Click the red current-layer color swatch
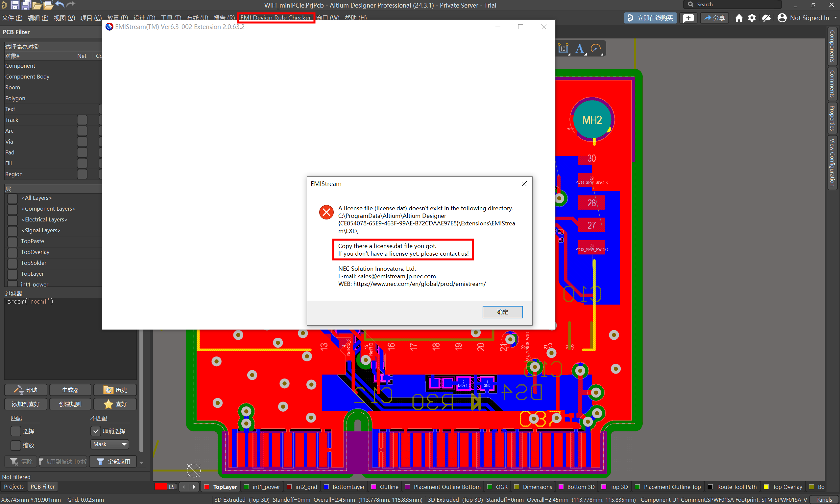This screenshot has width=840, height=504. point(160,487)
